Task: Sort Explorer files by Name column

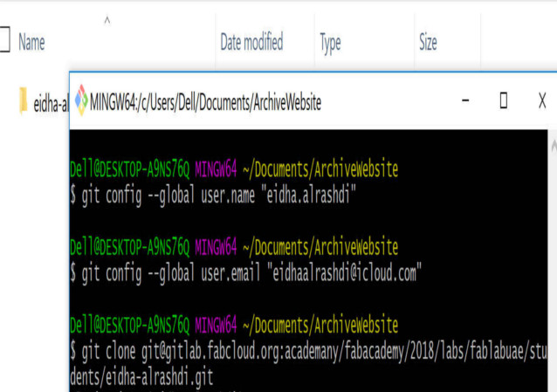Action: pos(31,42)
